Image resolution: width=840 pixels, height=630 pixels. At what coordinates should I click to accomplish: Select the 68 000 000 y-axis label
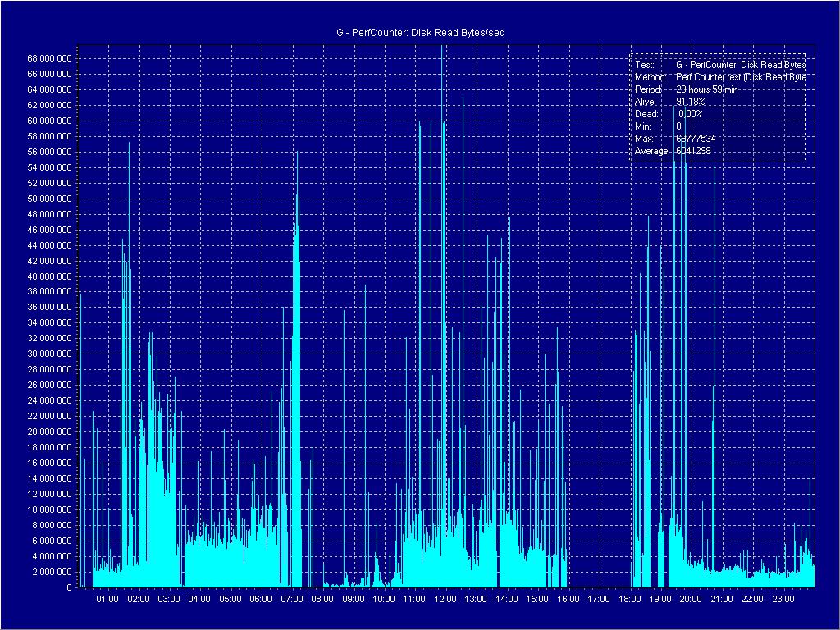(49, 58)
